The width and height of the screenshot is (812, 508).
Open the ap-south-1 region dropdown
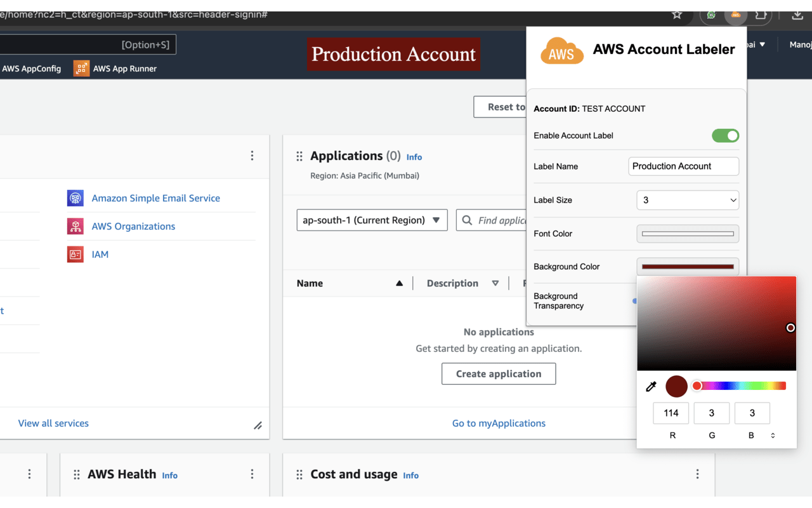(372, 220)
